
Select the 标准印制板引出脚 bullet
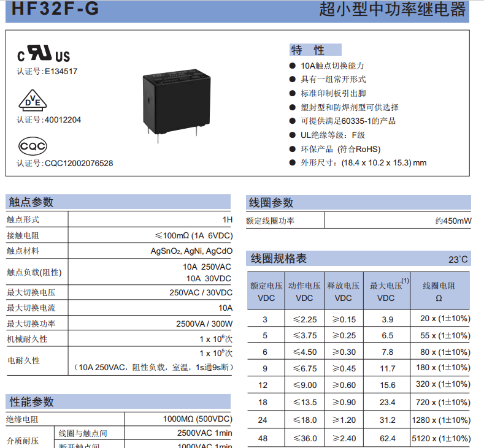(333, 93)
